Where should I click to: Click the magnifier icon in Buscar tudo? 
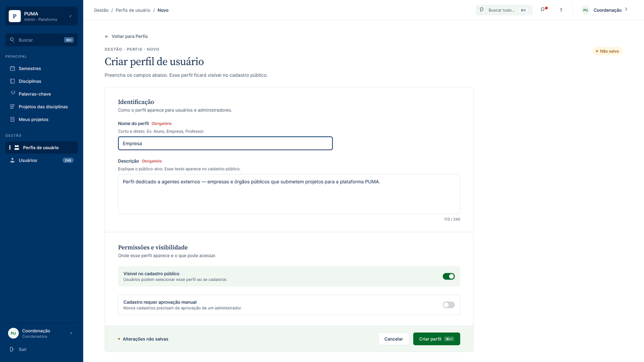tap(481, 10)
